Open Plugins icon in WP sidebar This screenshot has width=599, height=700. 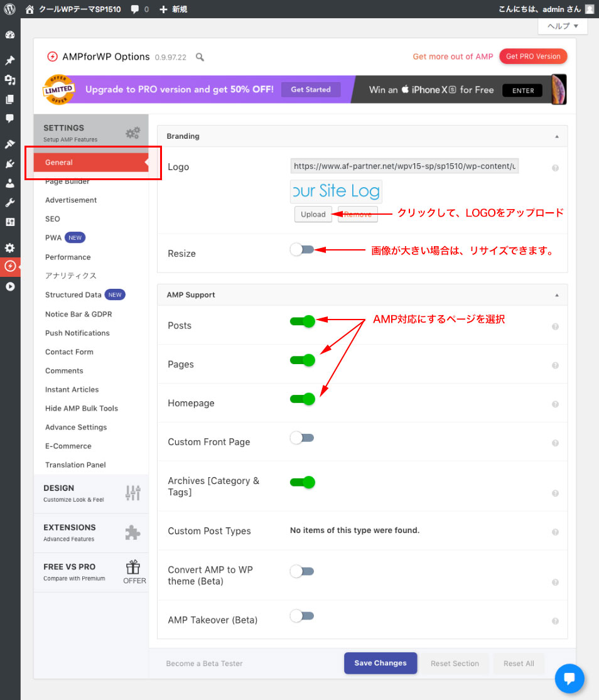10,164
